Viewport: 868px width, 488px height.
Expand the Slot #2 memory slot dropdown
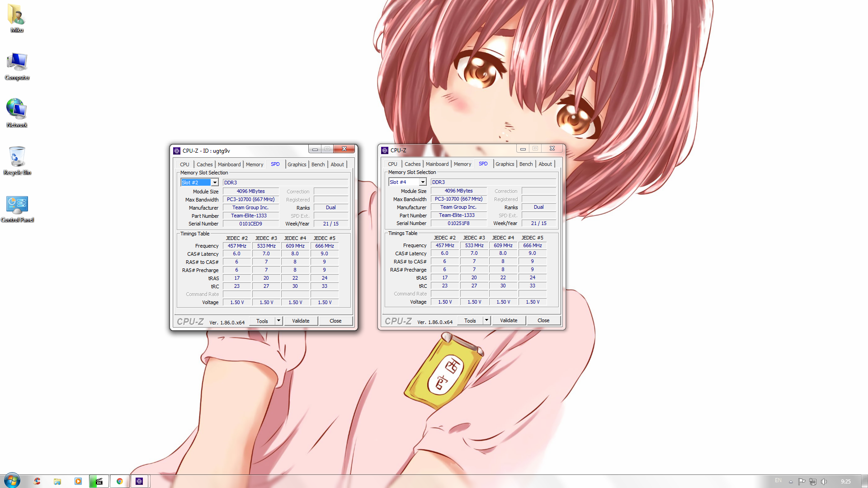[x=215, y=183]
